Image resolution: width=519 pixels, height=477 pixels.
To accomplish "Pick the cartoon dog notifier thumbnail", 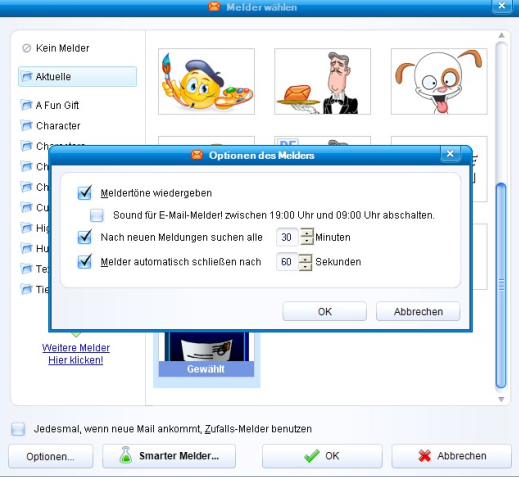I will point(439,81).
